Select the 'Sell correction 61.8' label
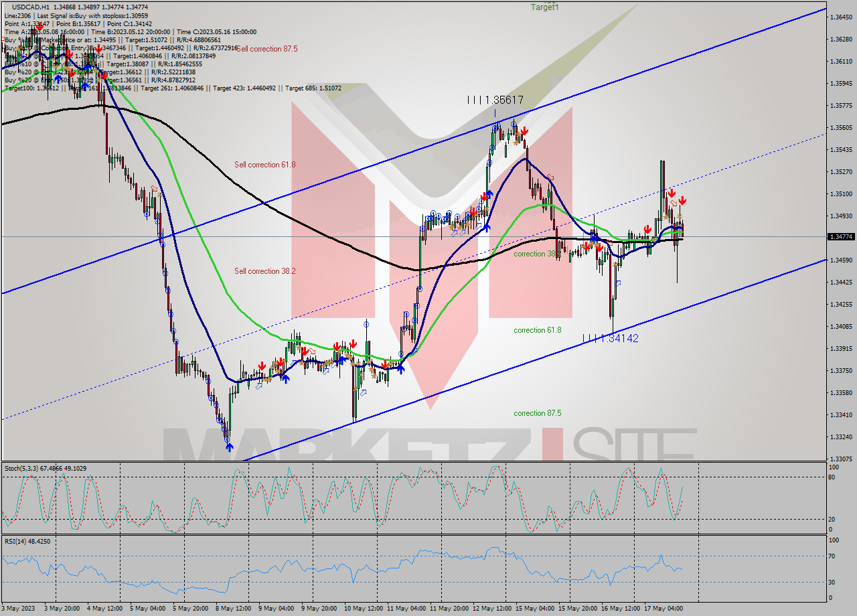The width and height of the screenshot is (857, 616). click(x=265, y=165)
